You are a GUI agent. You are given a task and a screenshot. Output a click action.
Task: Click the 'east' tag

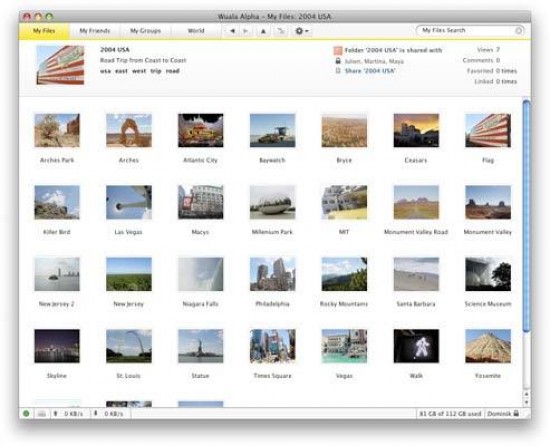[x=121, y=71]
